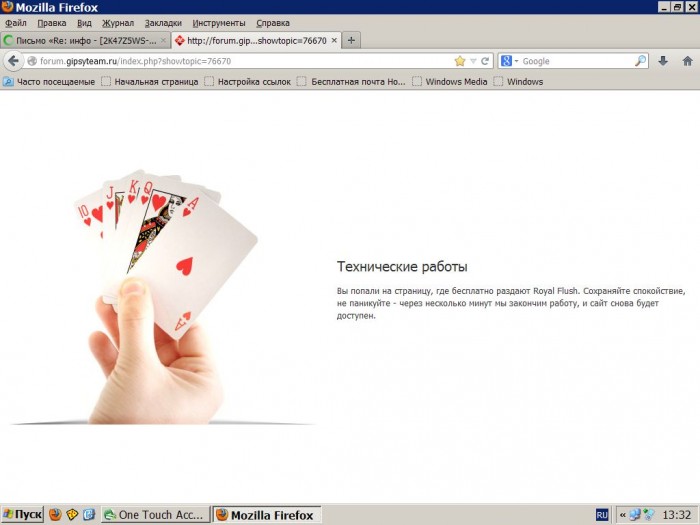This screenshot has width=700, height=525.
Task: Switch to One Touch Acc... taskbar window
Action: coord(155,515)
